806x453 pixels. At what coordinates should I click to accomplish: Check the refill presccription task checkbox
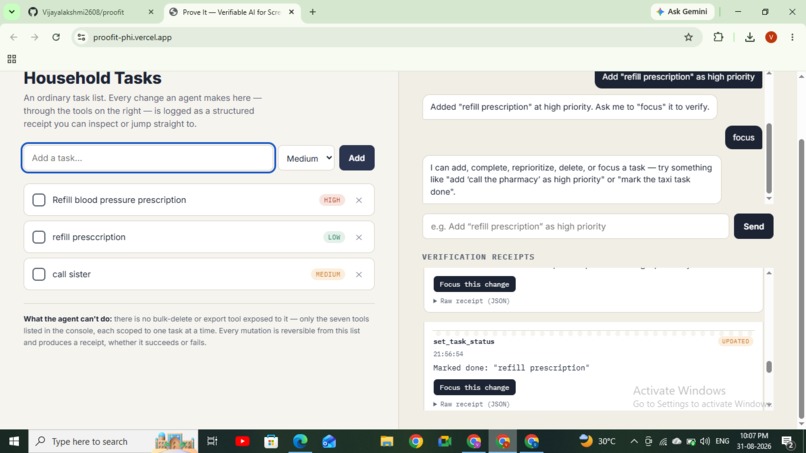click(x=39, y=237)
